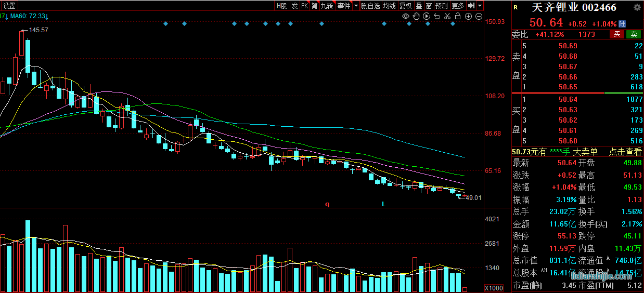Screen dimensions: 644x293
Task: Select the 复权 toolbar item
Action: point(405,6)
